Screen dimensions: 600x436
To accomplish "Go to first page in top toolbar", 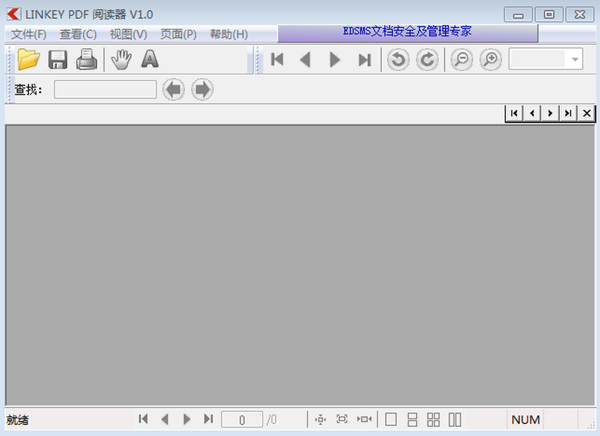I will (x=277, y=60).
